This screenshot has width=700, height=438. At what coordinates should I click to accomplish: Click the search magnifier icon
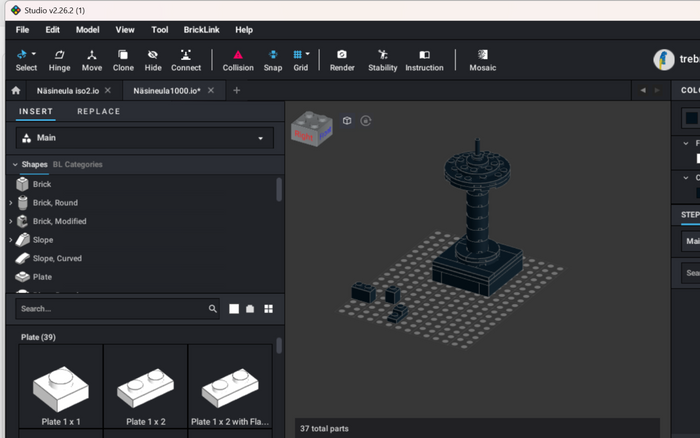212,309
